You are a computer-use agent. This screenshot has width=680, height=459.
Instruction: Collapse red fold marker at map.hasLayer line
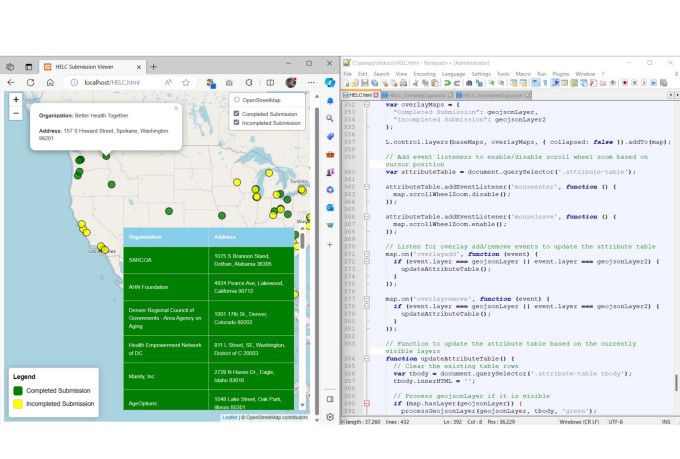(367, 403)
